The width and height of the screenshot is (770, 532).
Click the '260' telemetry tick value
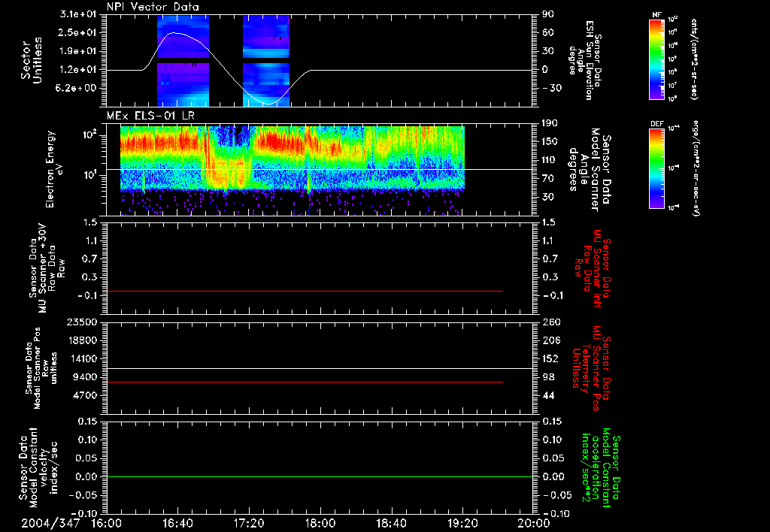[x=550, y=322]
